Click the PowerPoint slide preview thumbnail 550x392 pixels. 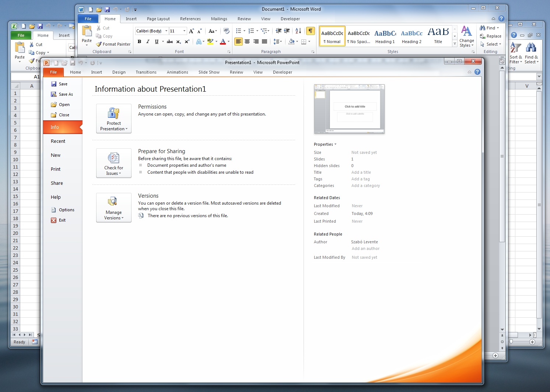(x=349, y=109)
